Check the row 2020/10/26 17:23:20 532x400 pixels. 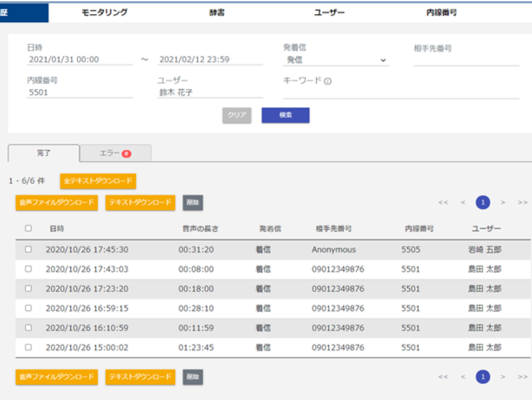click(x=28, y=288)
